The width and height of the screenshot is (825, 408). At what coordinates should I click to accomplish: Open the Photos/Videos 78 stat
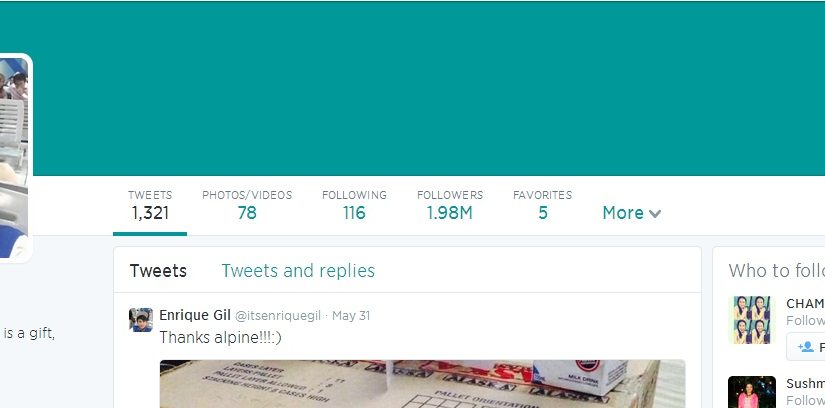(x=247, y=205)
